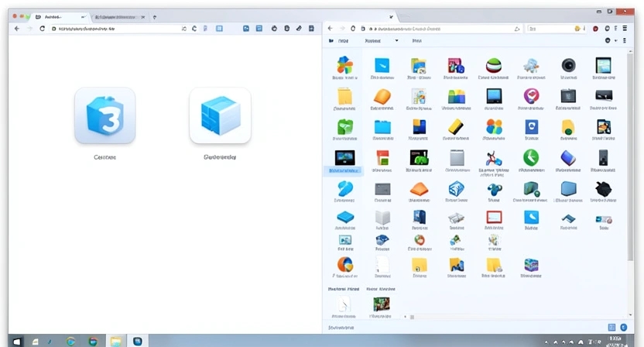Expand the dropdown arrow in the right window toolbar

pyautogui.click(x=396, y=40)
